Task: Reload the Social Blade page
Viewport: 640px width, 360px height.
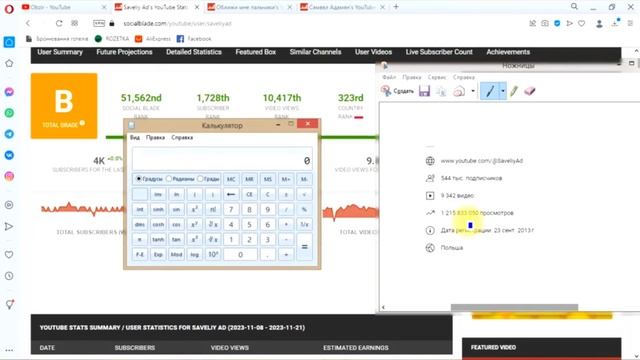Action: click(x=59, y=23)
